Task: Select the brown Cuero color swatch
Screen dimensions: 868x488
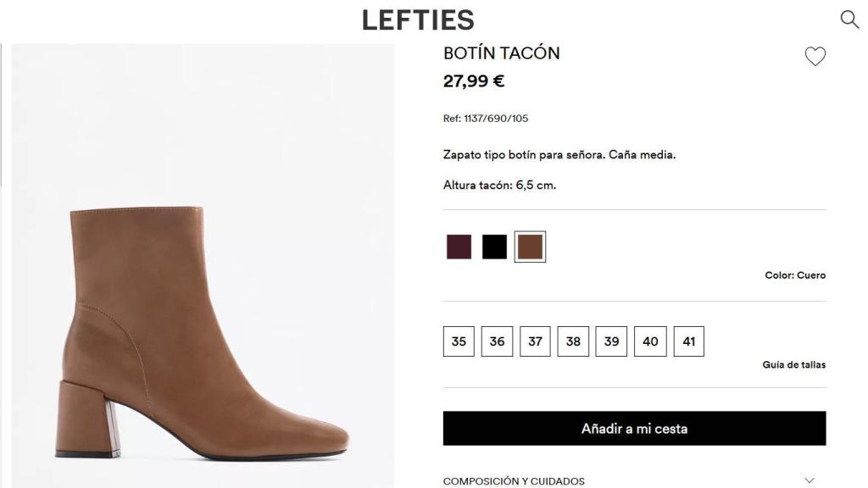Action: tap(530, 247)
